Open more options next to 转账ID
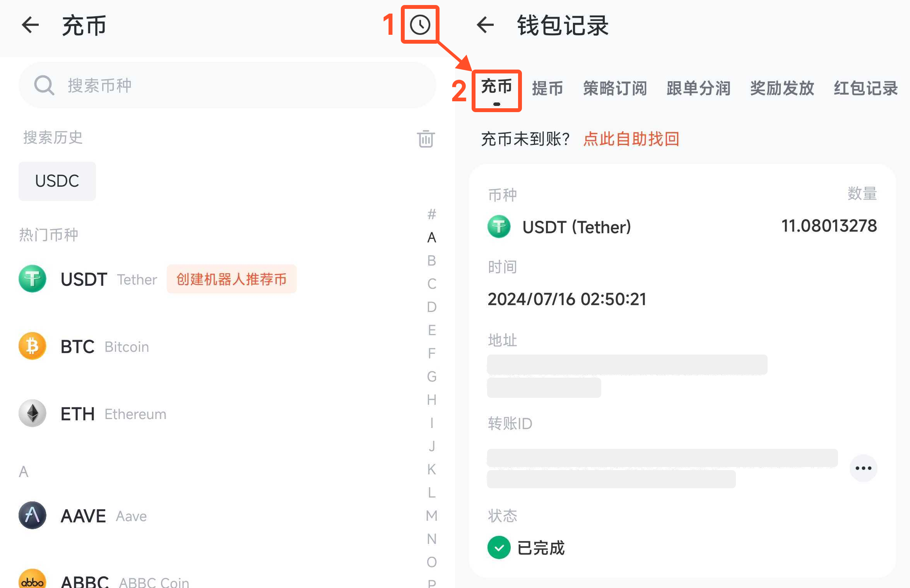The width and height of the screenshot is (910, 588). [863, 468]
